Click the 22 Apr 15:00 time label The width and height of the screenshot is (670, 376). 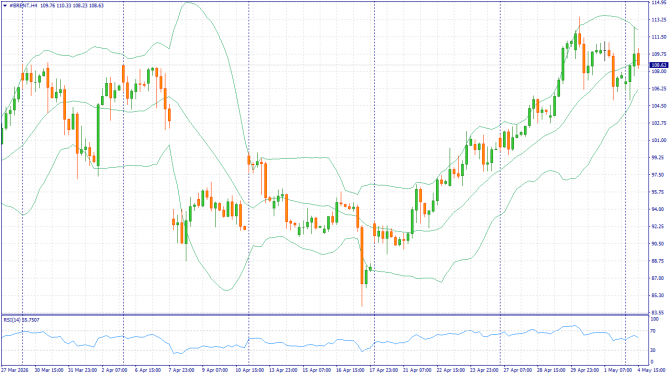pyautogui.click(x=451, y=370)
